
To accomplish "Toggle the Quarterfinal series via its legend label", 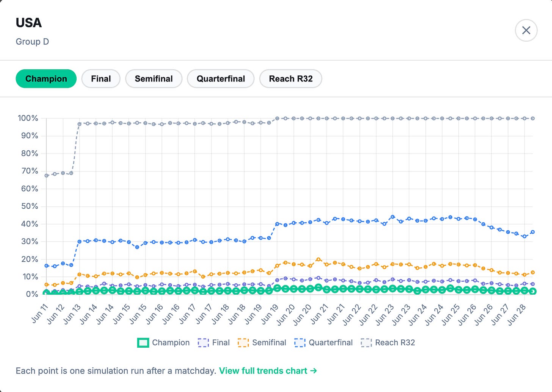I will (331, 343).
